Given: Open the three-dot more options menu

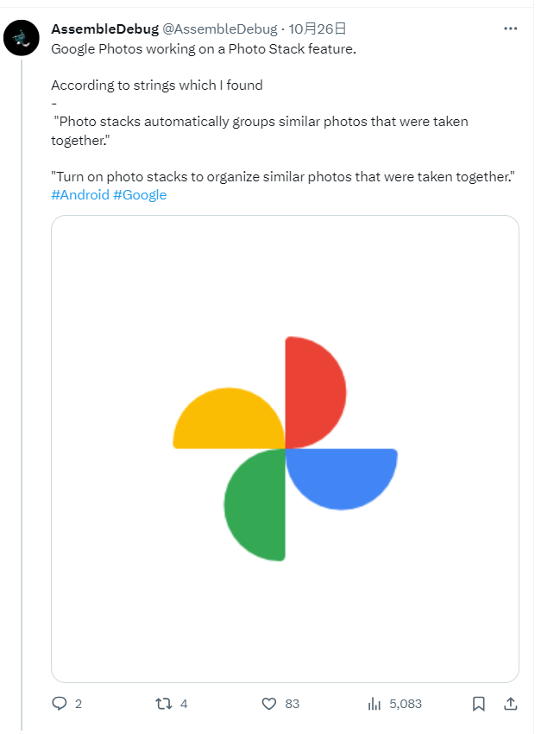Looking at the screenshot, I should coord(510,28).
